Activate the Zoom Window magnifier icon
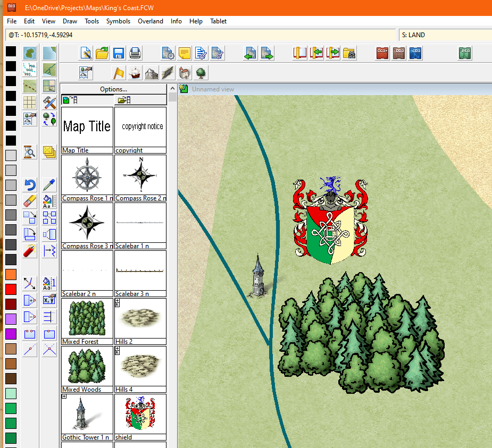This screenshot has width=492, height=448. click(x=30, y=153)
